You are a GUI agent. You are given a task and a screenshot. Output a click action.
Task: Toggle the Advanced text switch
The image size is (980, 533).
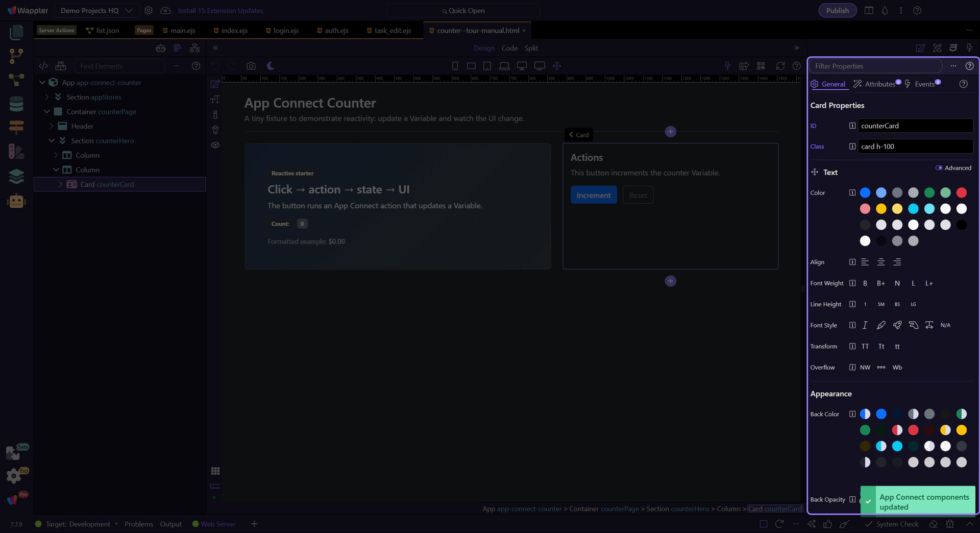939,168
